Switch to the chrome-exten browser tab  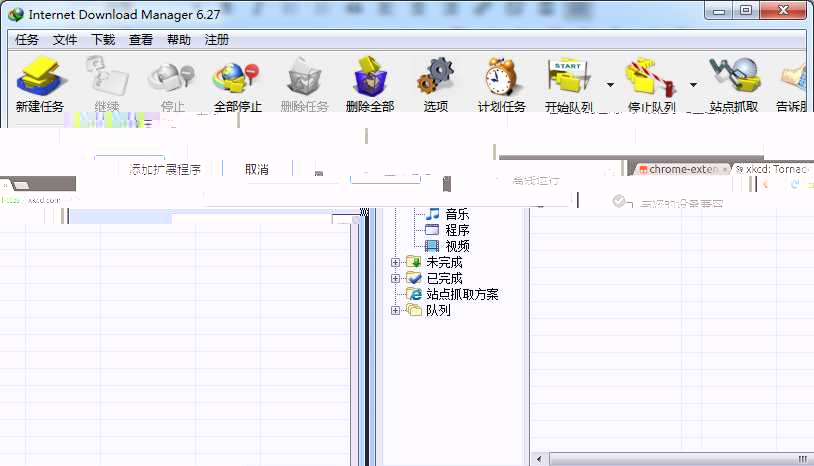[x=682, y=169]
